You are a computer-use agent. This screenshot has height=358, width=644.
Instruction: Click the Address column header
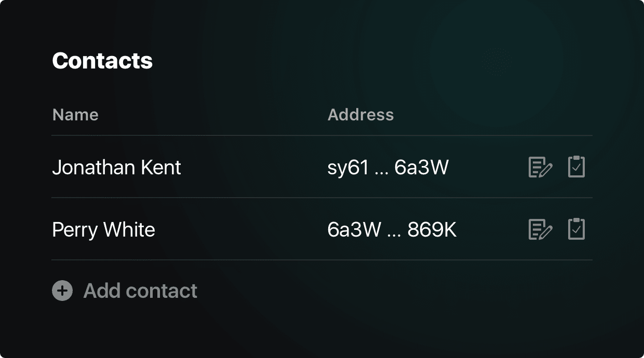point(360,115)
